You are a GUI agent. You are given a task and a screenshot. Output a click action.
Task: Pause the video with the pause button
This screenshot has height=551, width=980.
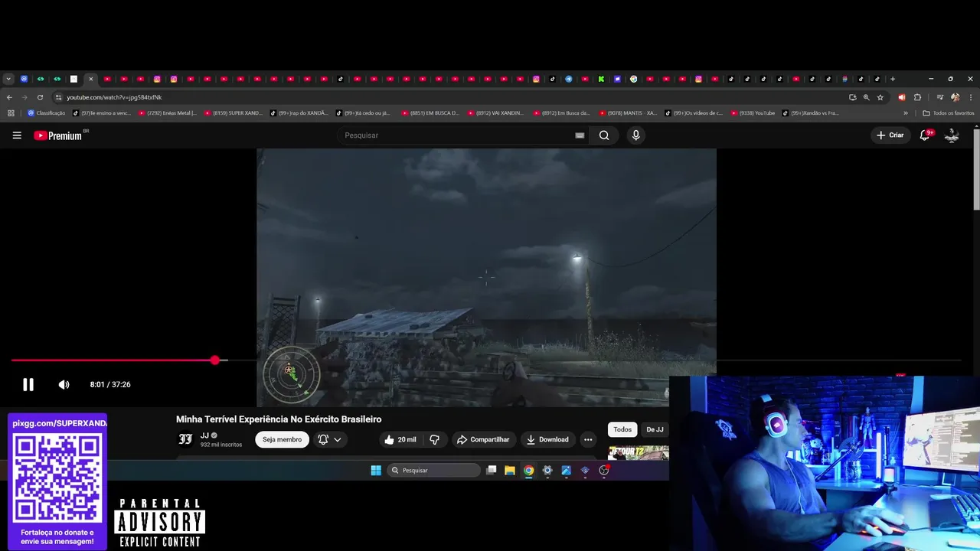click(x=28, y=384)
